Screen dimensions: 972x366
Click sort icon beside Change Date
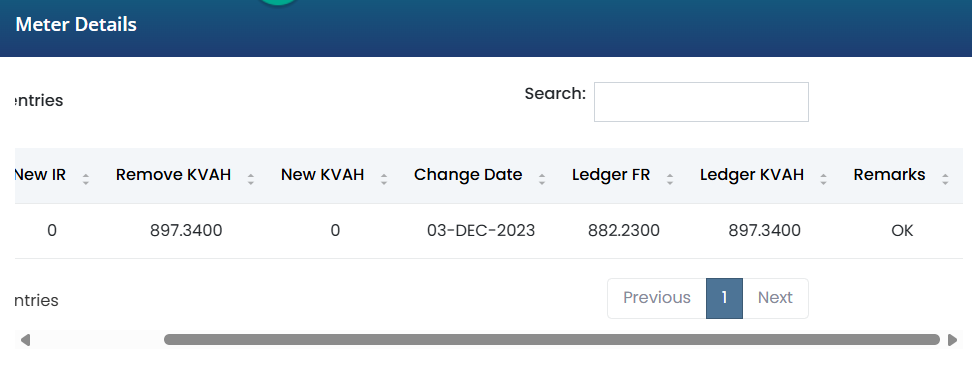coord(542,179)
